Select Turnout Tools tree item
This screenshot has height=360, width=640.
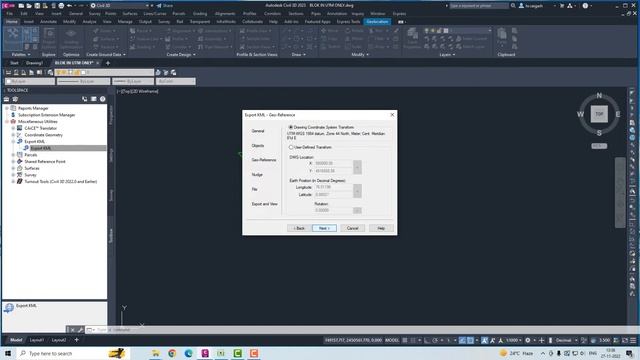click(60, 181)
